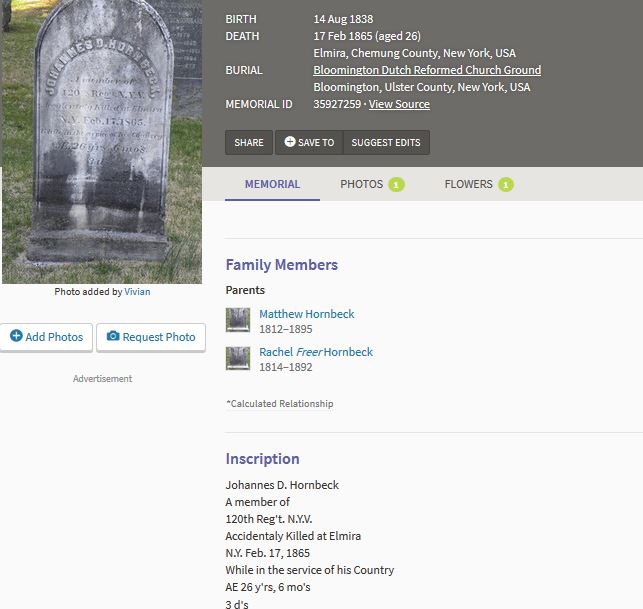Click the Share button

249,142
